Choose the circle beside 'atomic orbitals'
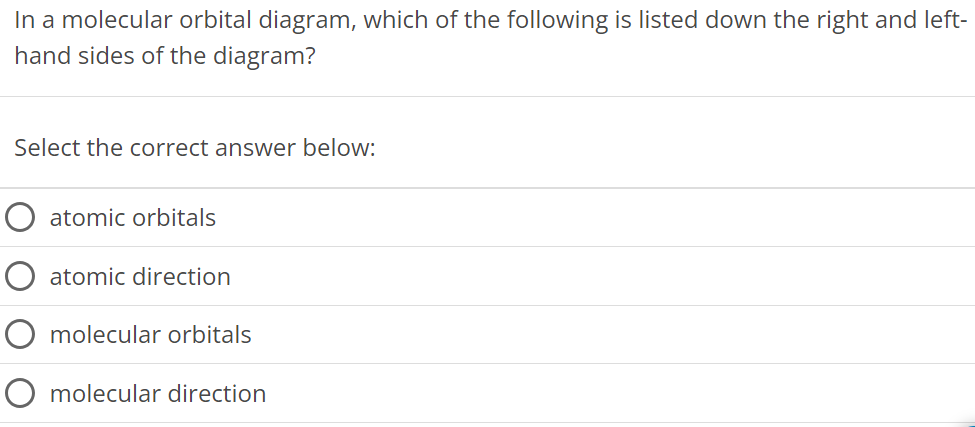The width and height of the screenshot is (975, 427). point(20,218)
